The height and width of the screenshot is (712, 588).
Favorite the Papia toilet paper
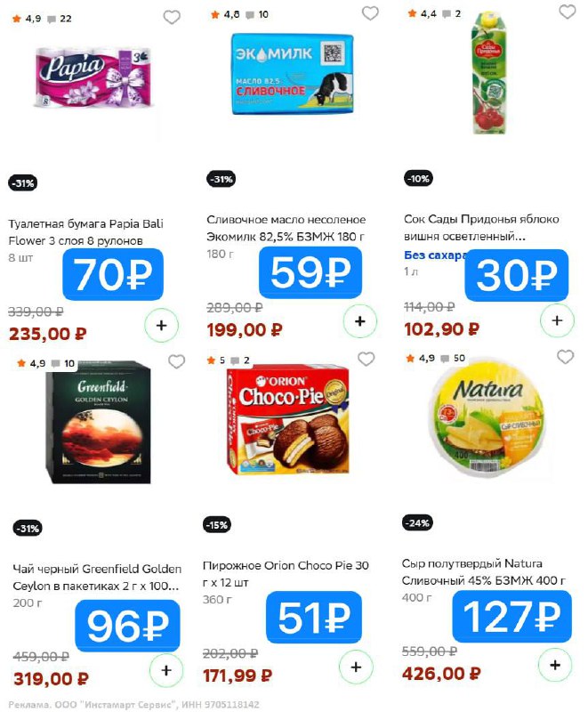[172, 17]
